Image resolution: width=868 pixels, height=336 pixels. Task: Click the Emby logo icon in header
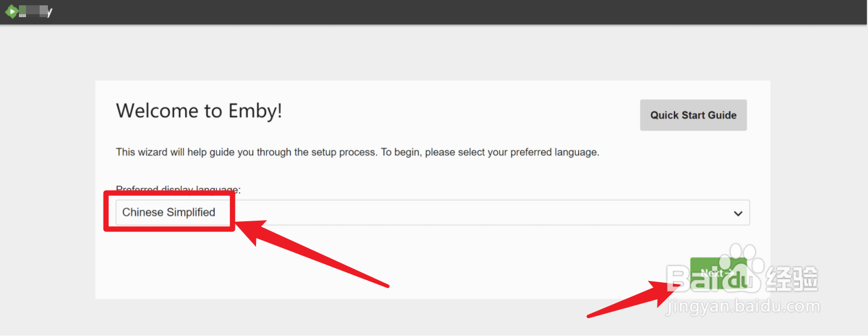pyautogui.click(x=11, y=11)
